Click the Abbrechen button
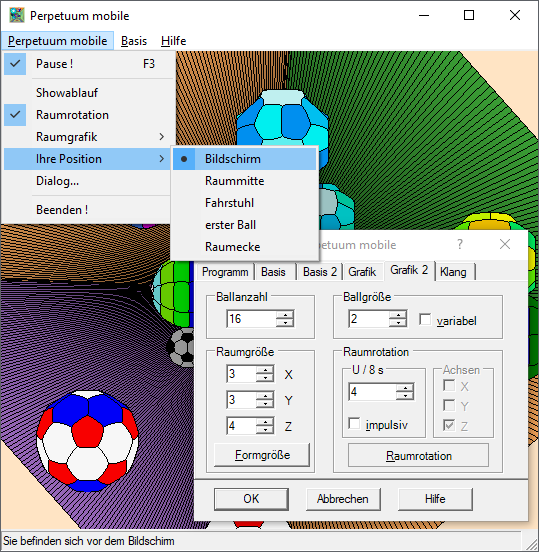539x552 pixels. coord(343,499)
